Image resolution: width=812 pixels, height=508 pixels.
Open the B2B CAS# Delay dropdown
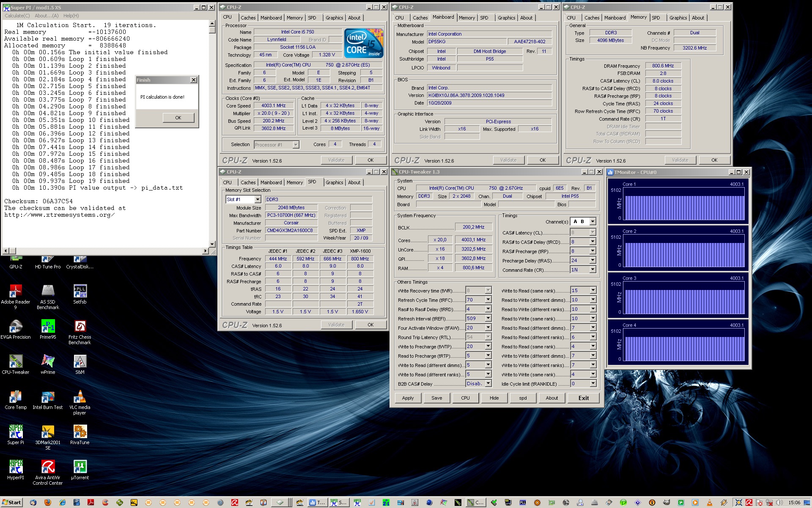click(x=488, y=384)
